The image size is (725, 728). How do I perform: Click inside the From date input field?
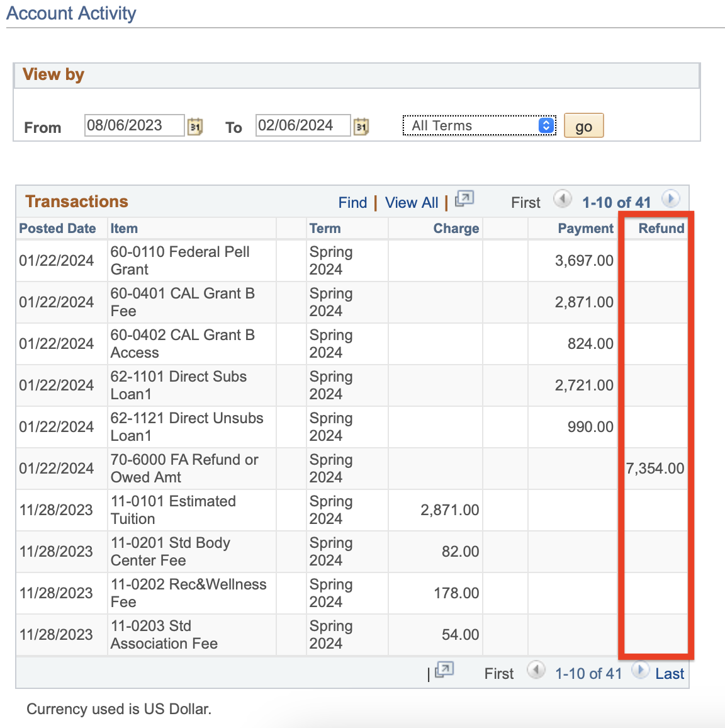pos(133,125)
